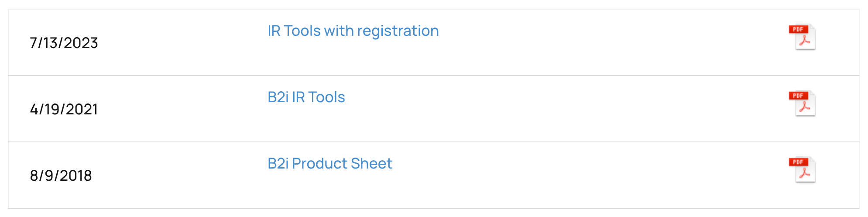Click the red PDF badge in the 7/13/2023 row
868x217 pixels.
[798, 29]
